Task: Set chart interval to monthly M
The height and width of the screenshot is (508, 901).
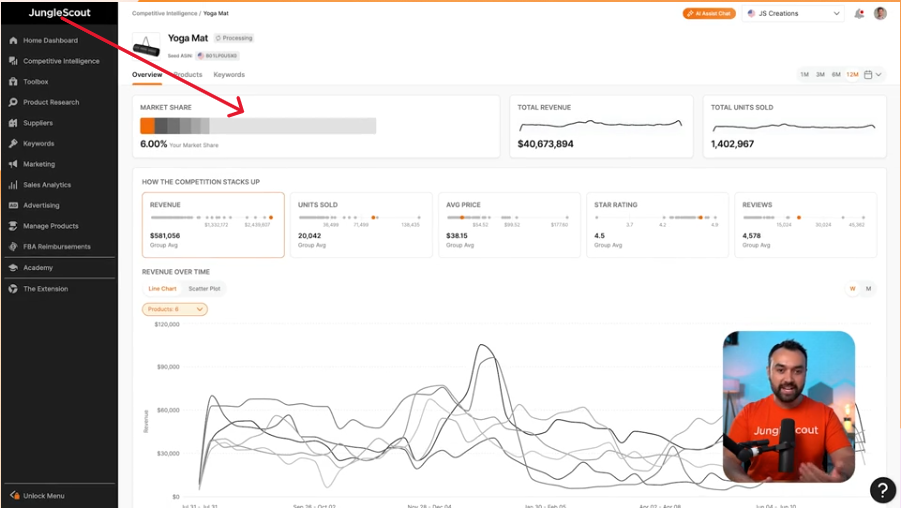Action: pos(868,288)
